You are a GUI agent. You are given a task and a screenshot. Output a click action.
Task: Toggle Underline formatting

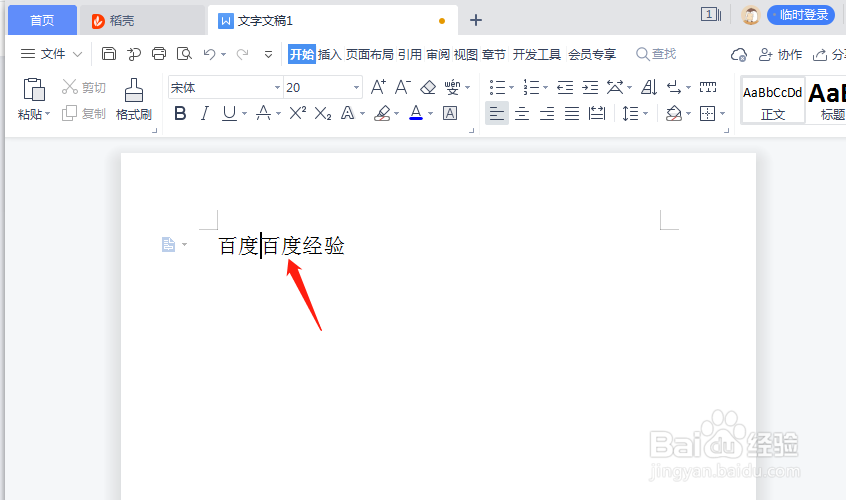point(229,113)
